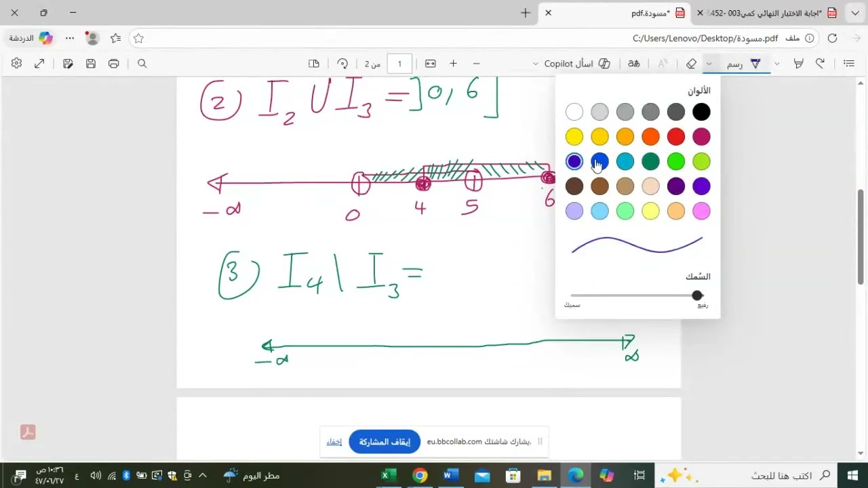This screenshot has height=488, width=868.
Task: Expand the Ask Copilot dropdown arrow
Action: point(536,64)
